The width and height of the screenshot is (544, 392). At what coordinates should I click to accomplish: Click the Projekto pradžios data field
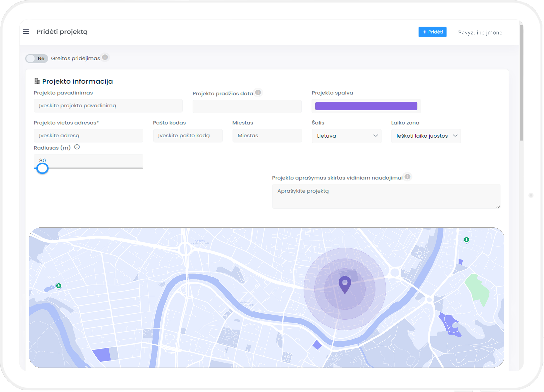pos(247,106)
